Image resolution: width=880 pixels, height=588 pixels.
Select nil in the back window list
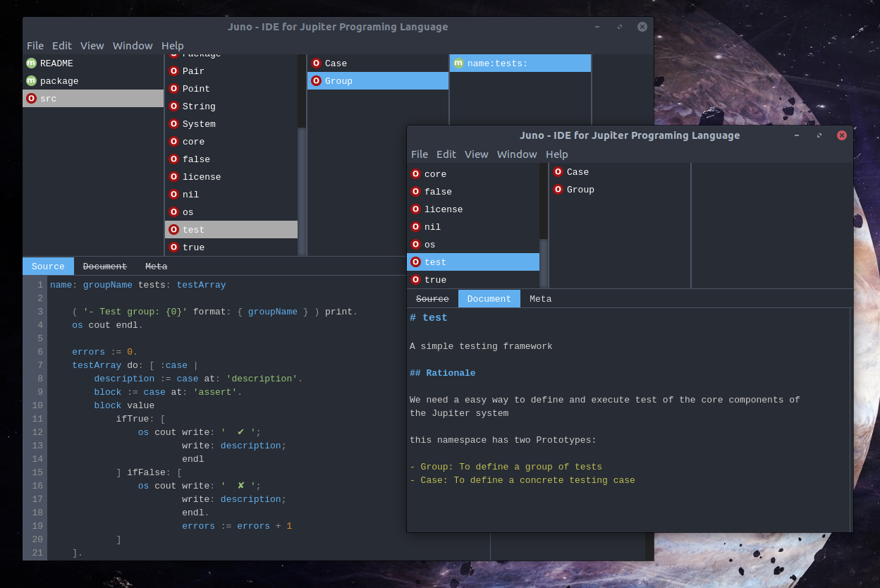click(231, 195)
